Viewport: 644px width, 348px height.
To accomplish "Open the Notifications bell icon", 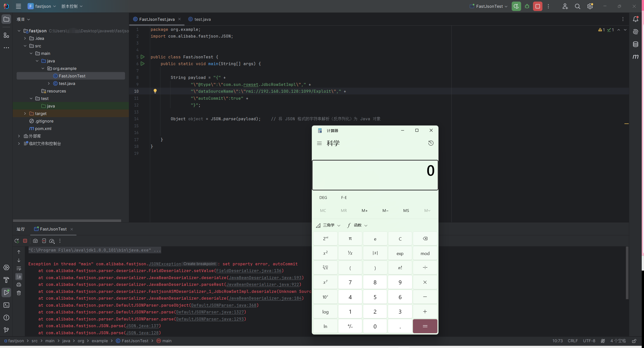I will click(x=635, y=19).
